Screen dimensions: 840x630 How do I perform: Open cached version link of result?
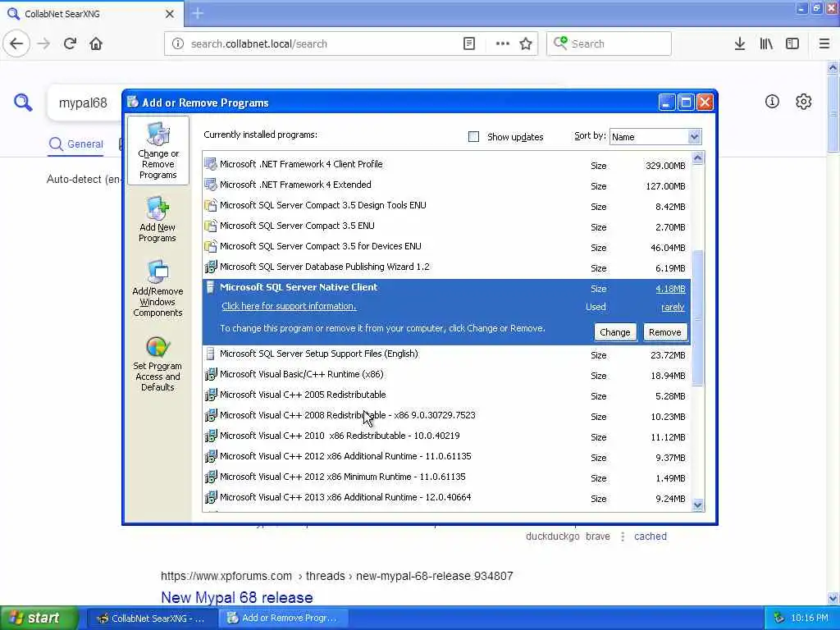(x=651, y=536)
